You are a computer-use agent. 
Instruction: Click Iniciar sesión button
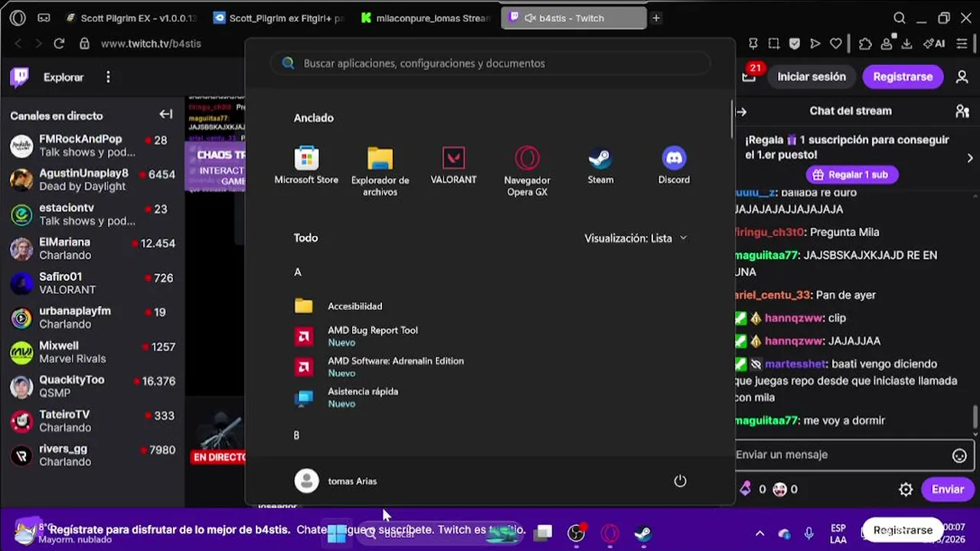pyautogui.click(x=812, y=77)
